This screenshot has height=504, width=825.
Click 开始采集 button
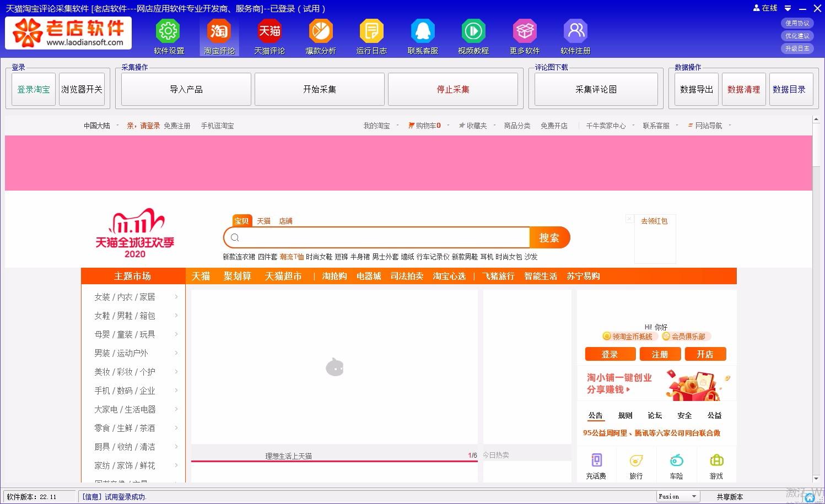(320, 89)
